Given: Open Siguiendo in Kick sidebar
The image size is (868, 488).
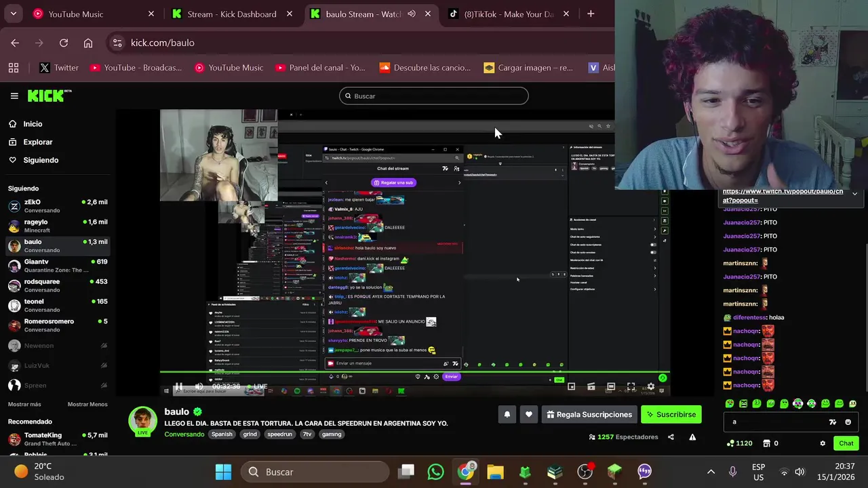Looking at the screenshot, I should 41,160.
